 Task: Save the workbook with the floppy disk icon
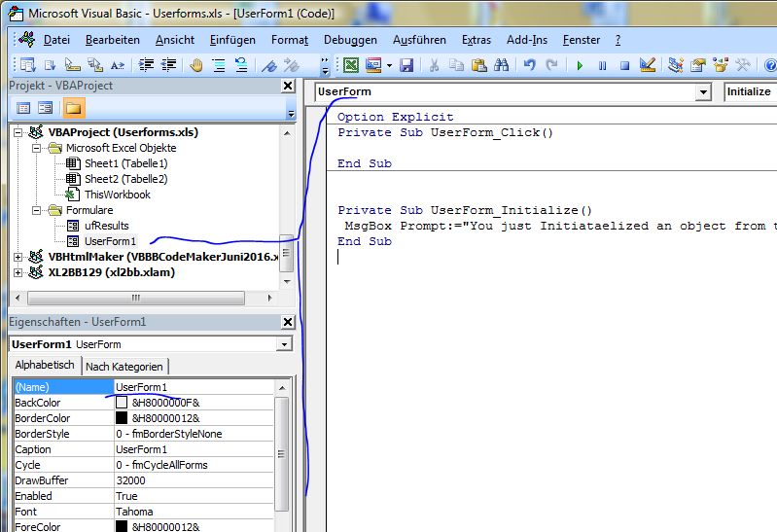coord(406,65)
